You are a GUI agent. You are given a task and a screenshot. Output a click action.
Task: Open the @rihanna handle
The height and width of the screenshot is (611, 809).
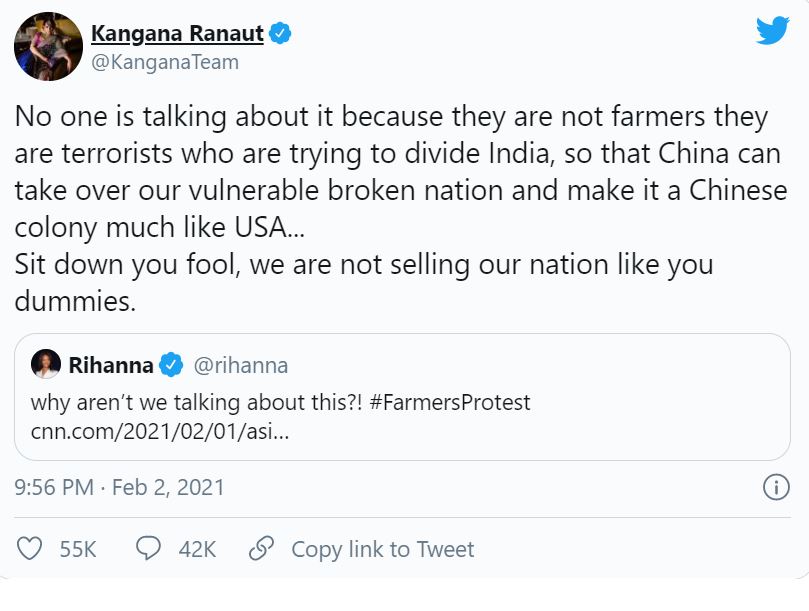tap(240, 365)
